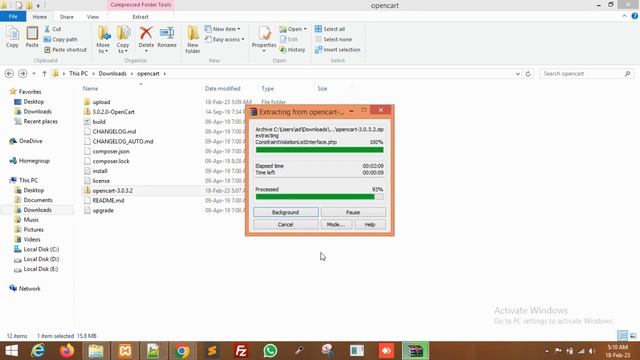
Task: Click Select all in ribbon
Action: (x=330, y=29)
